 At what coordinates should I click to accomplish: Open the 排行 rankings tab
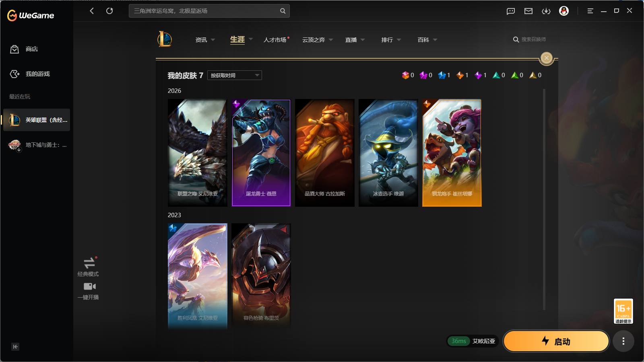pos(387,40)
